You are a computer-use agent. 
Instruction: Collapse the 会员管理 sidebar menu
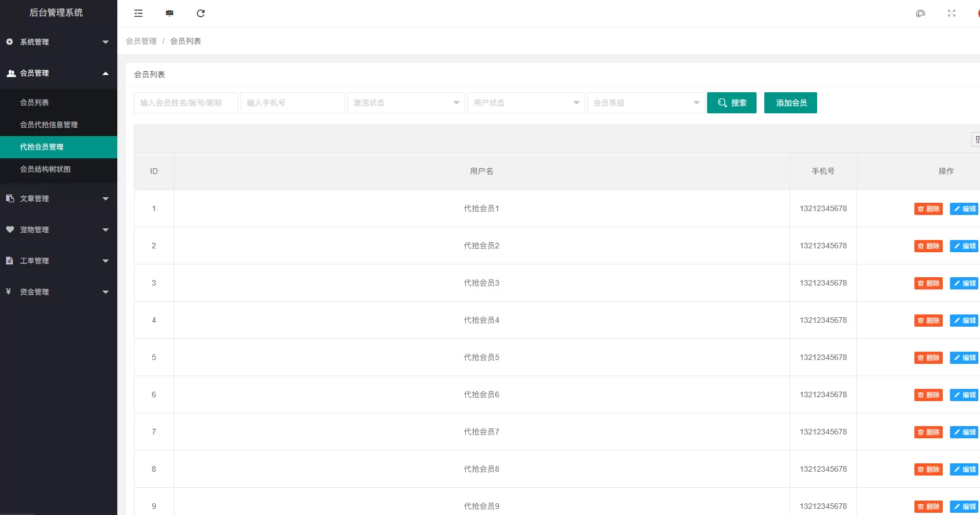pos(58,73)
